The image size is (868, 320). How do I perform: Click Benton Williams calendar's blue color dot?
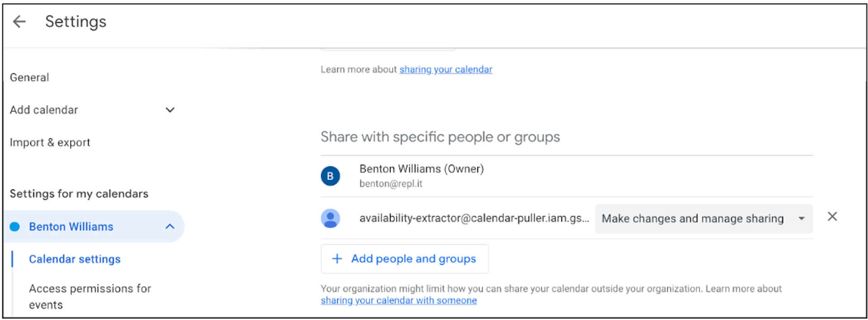coord(15,226)
